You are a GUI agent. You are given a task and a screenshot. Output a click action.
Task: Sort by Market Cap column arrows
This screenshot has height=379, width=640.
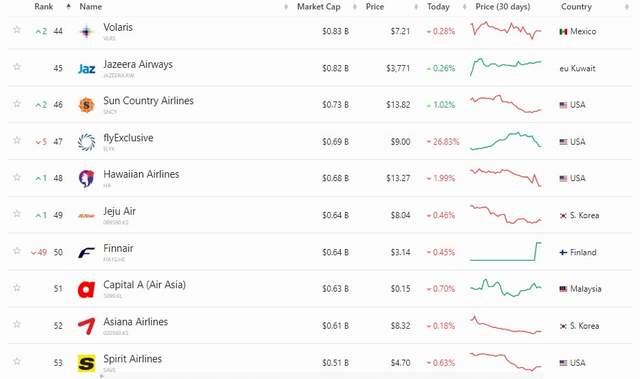[354, 7]
